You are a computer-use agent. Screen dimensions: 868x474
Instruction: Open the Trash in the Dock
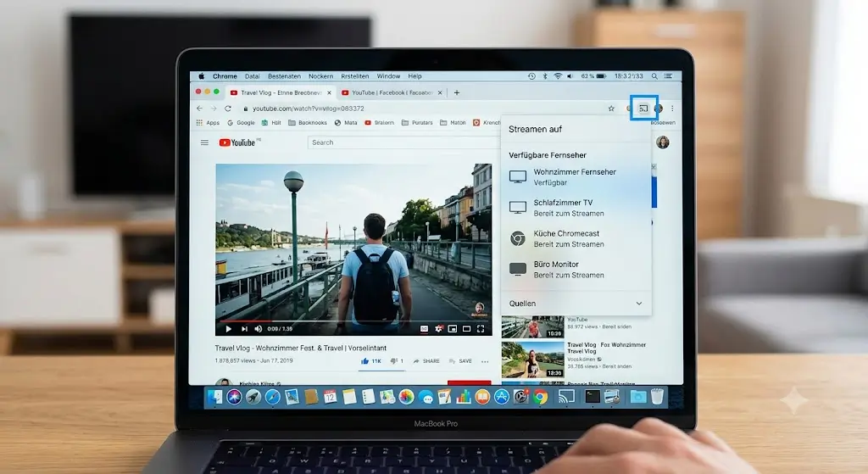coord(657,397)
